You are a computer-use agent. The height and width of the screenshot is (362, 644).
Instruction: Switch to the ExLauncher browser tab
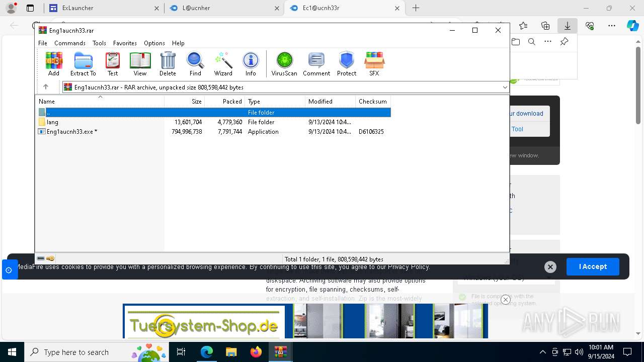[104, 8]
